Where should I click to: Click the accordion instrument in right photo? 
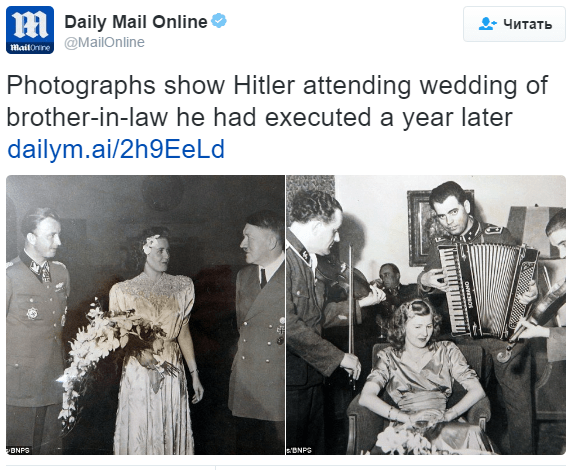[x=488, y=290]
